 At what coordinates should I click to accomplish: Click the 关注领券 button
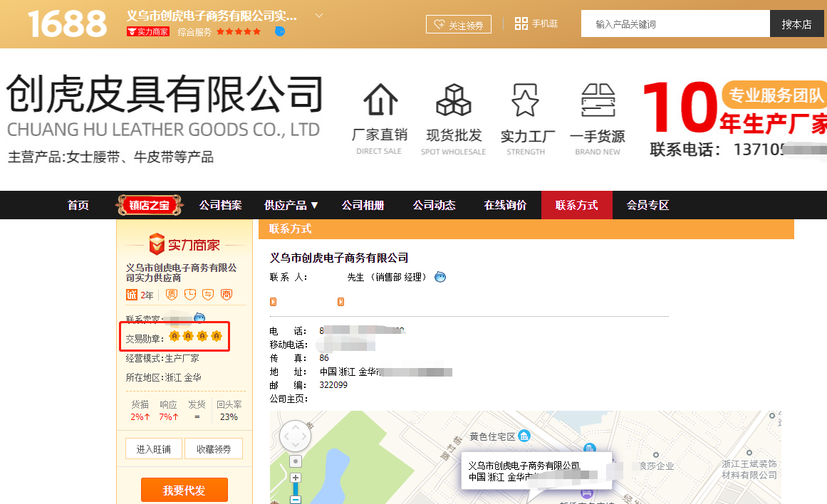[458, 24]
